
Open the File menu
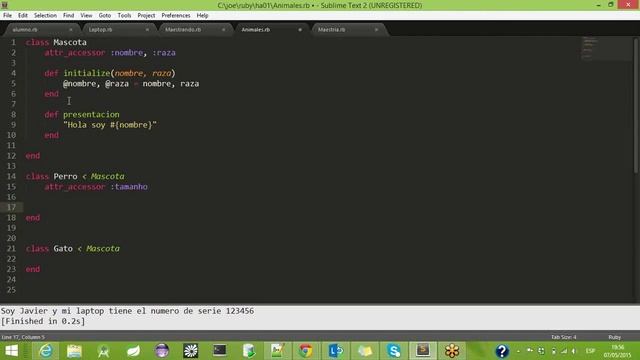7,16
